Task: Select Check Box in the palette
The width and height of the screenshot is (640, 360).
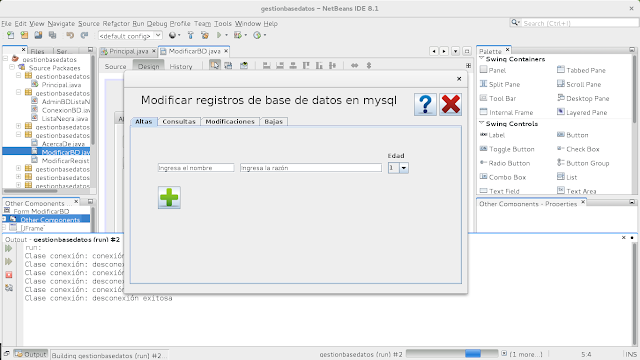Action: (x=578, y=149)
